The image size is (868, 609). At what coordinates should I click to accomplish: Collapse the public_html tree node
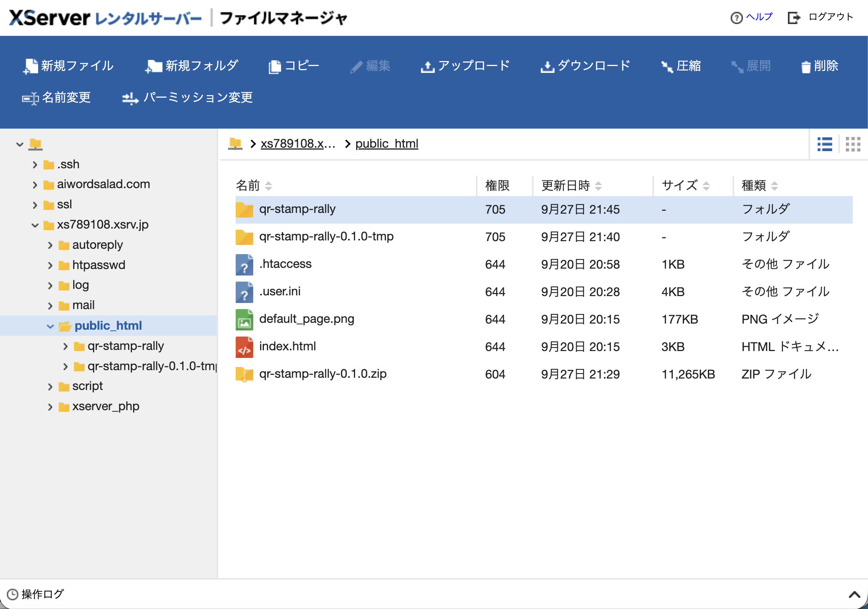tap(50, 326)
